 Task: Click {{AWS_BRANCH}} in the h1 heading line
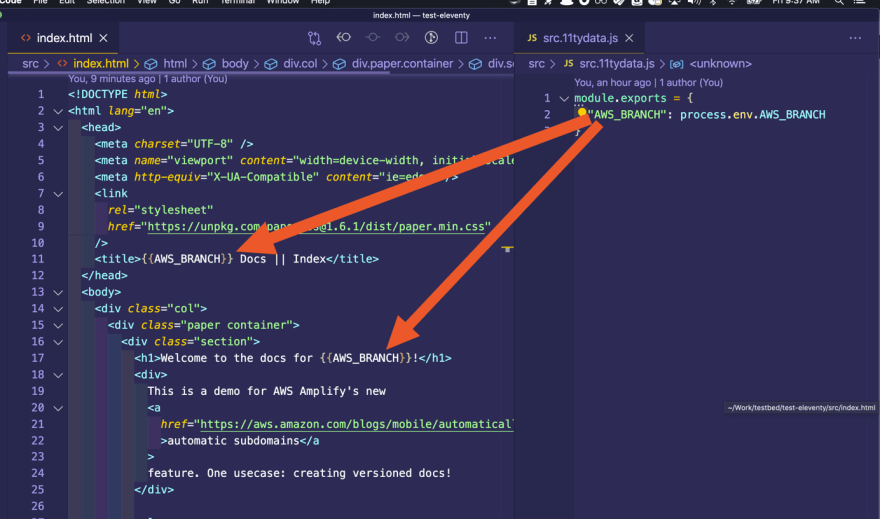coord(366,358)
